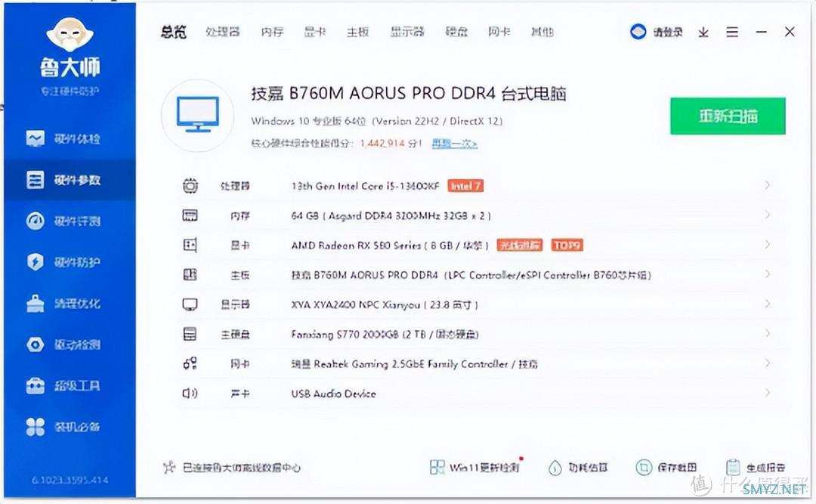Open the hamburger menu icon
Screen dimensions: 816x504
point(732,32)
